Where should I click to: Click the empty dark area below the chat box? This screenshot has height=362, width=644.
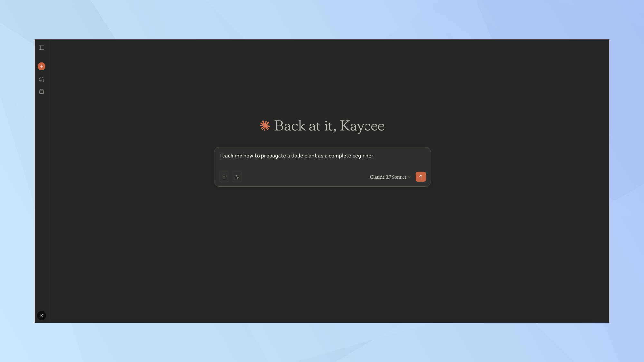322,251
